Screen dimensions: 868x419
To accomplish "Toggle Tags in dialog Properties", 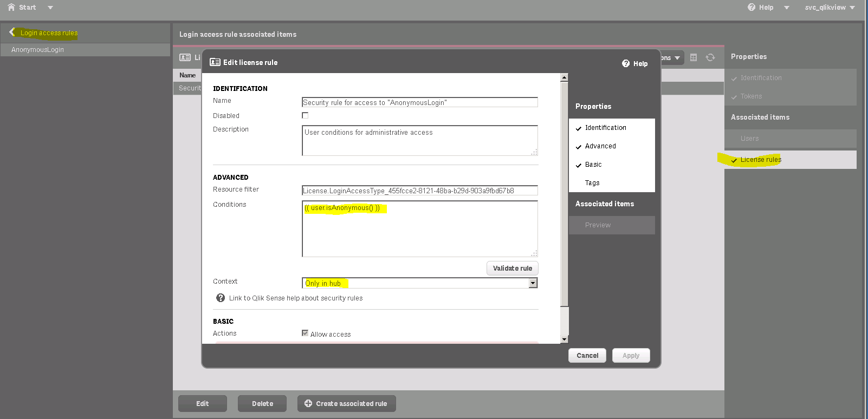I will [x=612, y=183].
